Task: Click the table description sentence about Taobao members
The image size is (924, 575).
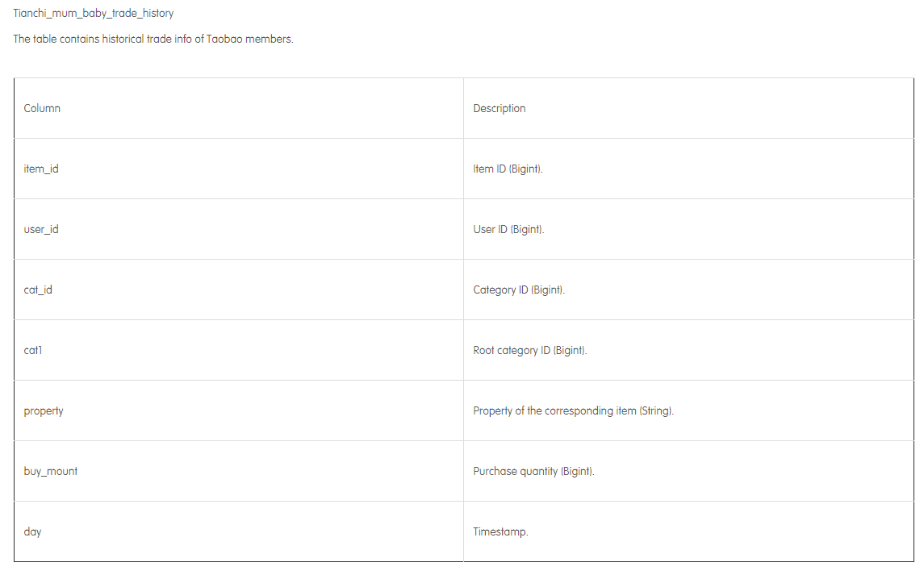Action: point(153,39)
